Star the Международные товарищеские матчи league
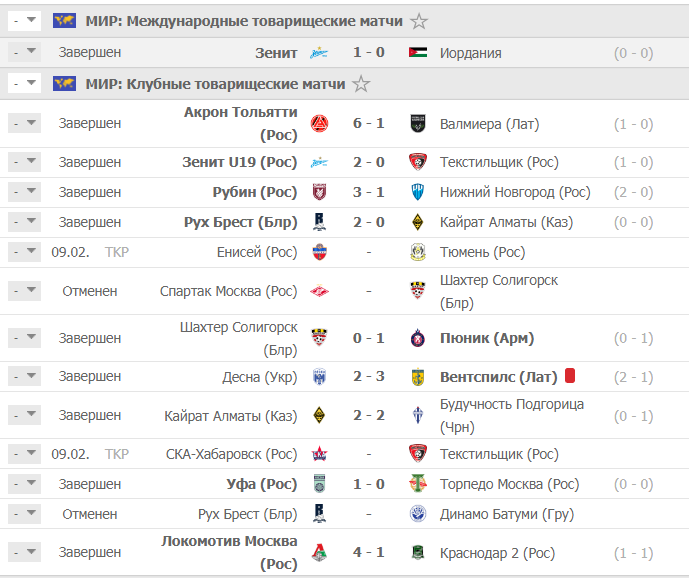This screenshot has width=689, height=578. [x=419, y=21]
